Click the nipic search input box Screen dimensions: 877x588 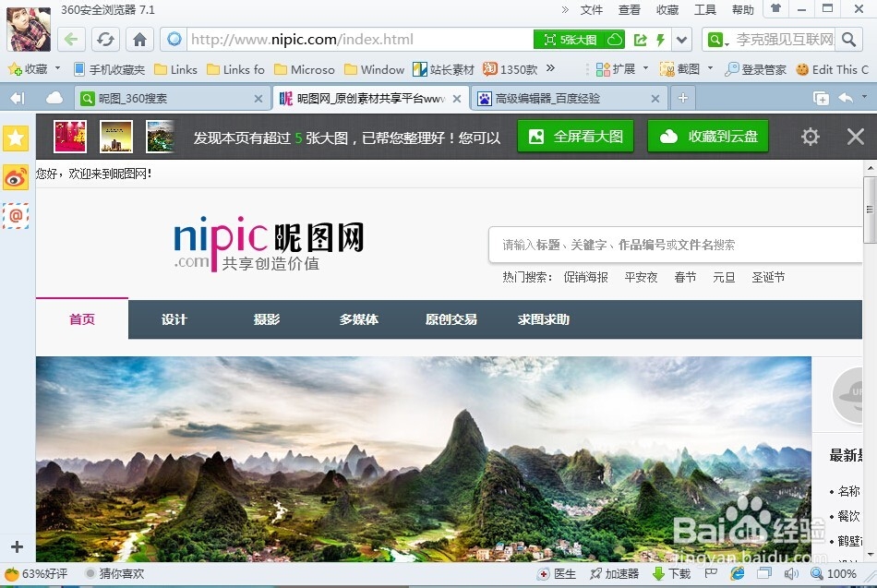pos(675,245)
